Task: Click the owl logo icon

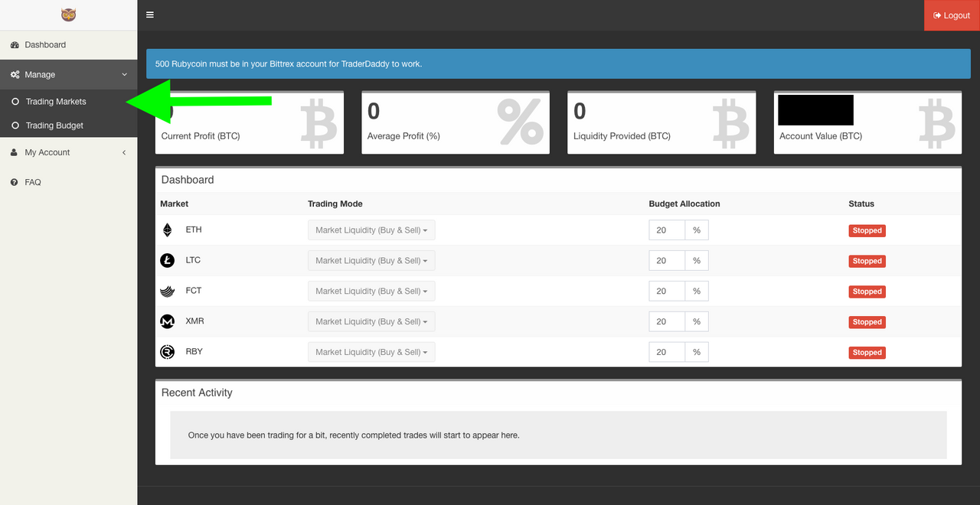Action: point(68,15)
